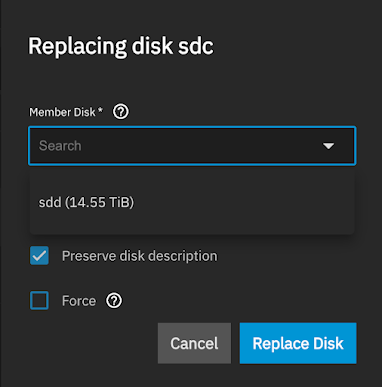
Task: Open the Member Disk help tooltip icon
Action: click(x=121, y=112)
